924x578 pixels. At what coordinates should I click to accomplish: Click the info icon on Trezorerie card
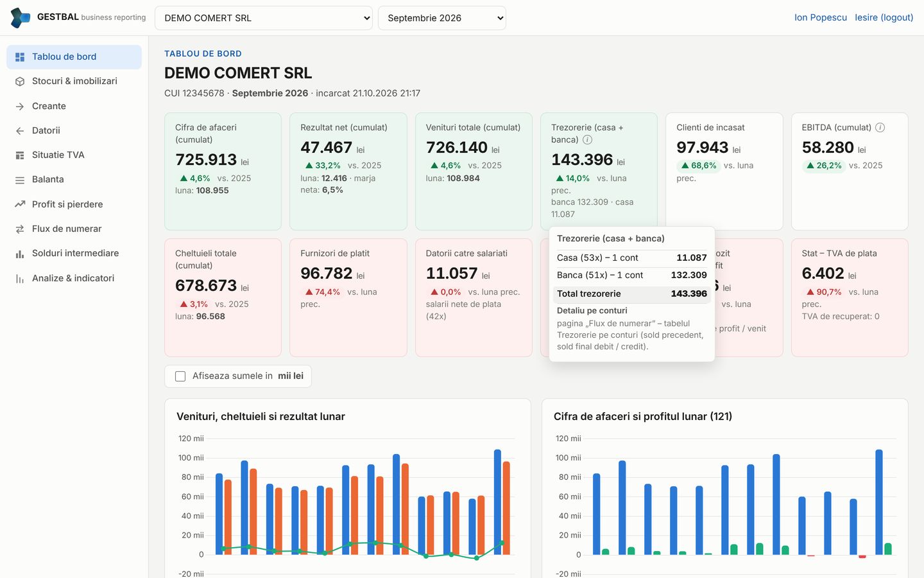pos(587,139)
